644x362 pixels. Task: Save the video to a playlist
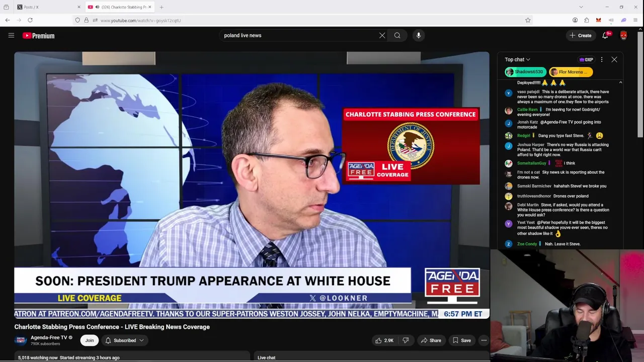[x=461, y=340]
